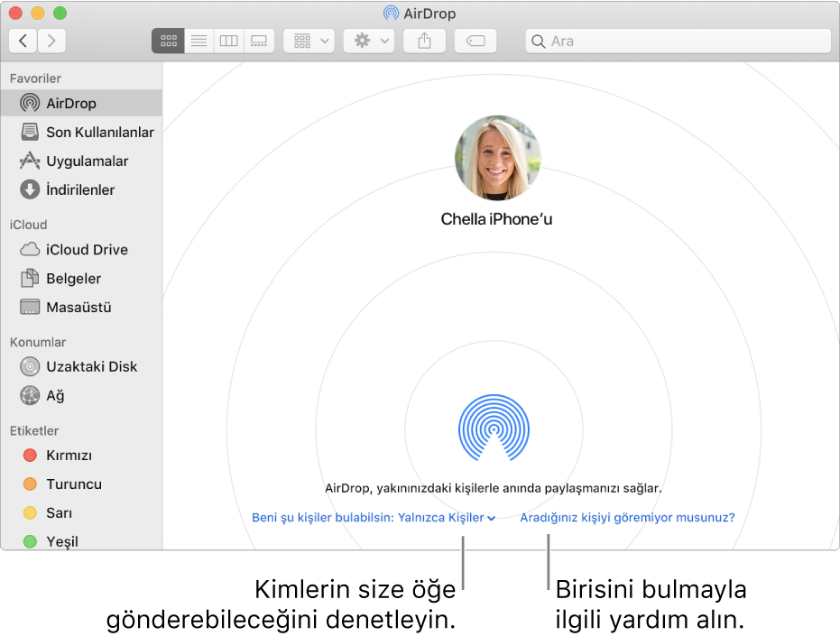The width and height of the screenshot is (840, 636).
Task: Switch to icon view
Action: (168, 41)
